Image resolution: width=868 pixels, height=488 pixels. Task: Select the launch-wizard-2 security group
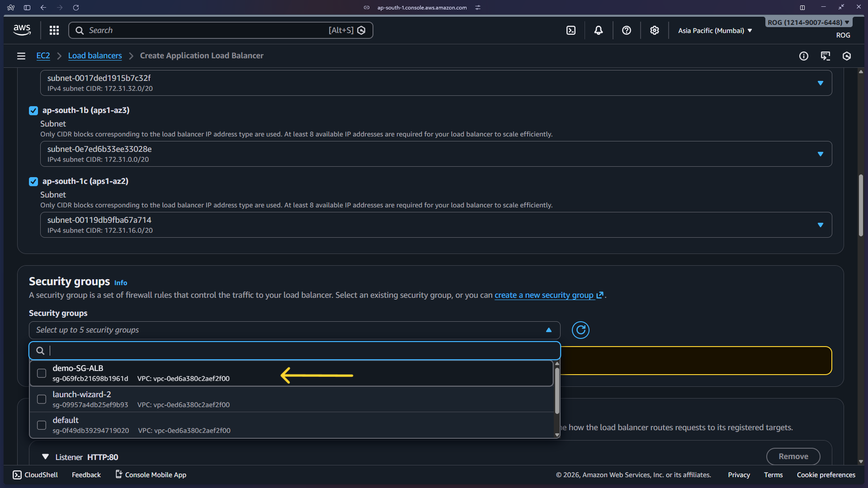(41, 399)
